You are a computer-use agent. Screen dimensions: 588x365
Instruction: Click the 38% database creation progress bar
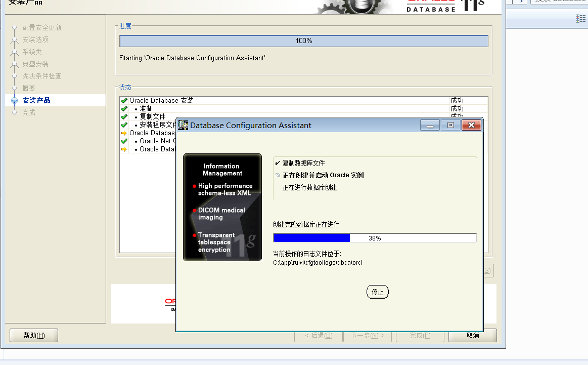click(375, 238)
